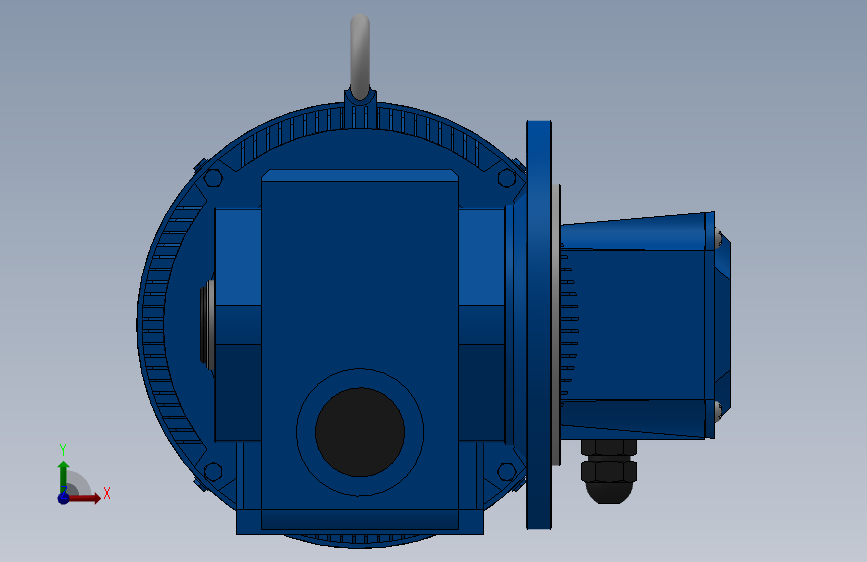Select the grey lifting eyebolt on top

click(x=360, y=55)
